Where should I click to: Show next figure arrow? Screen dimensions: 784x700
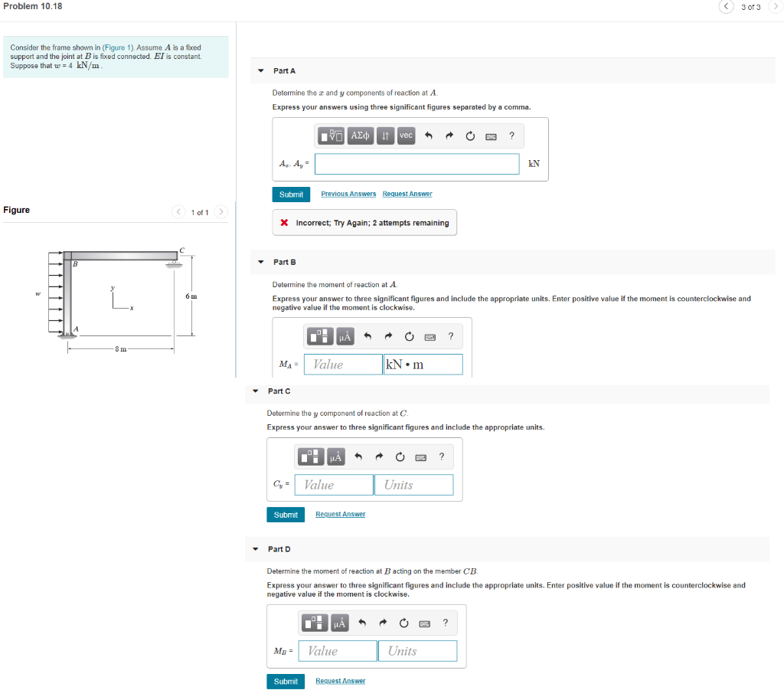[x=221, y=212]
